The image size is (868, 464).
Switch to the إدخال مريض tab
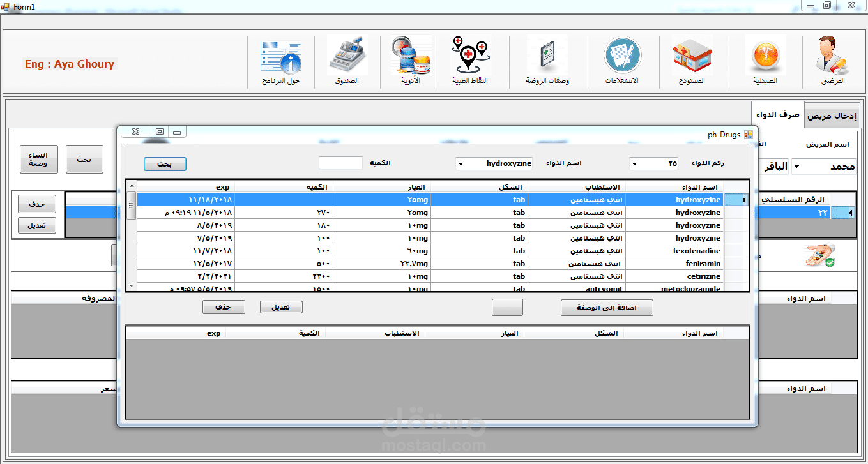pyautogui.click(x=832, y=116)
